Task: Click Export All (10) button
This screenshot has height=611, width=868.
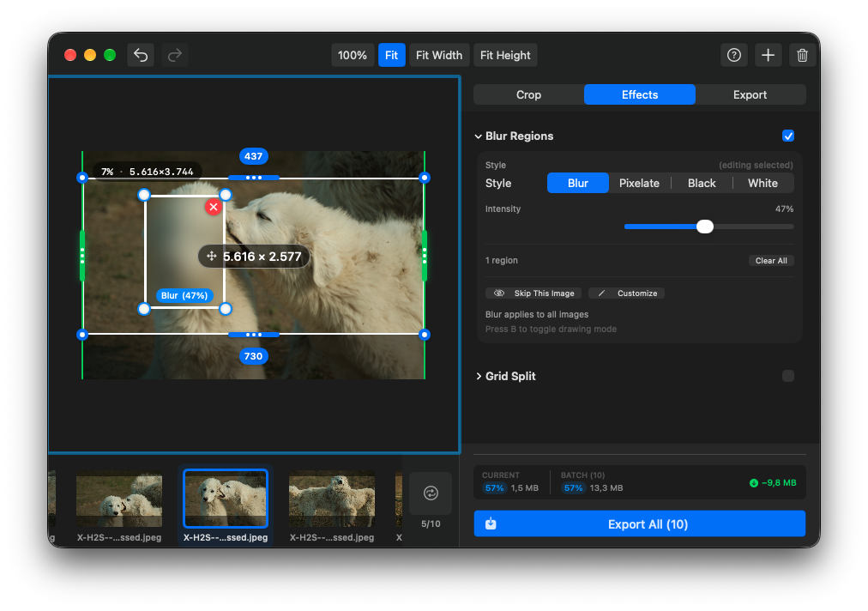Action: (639, 523)
